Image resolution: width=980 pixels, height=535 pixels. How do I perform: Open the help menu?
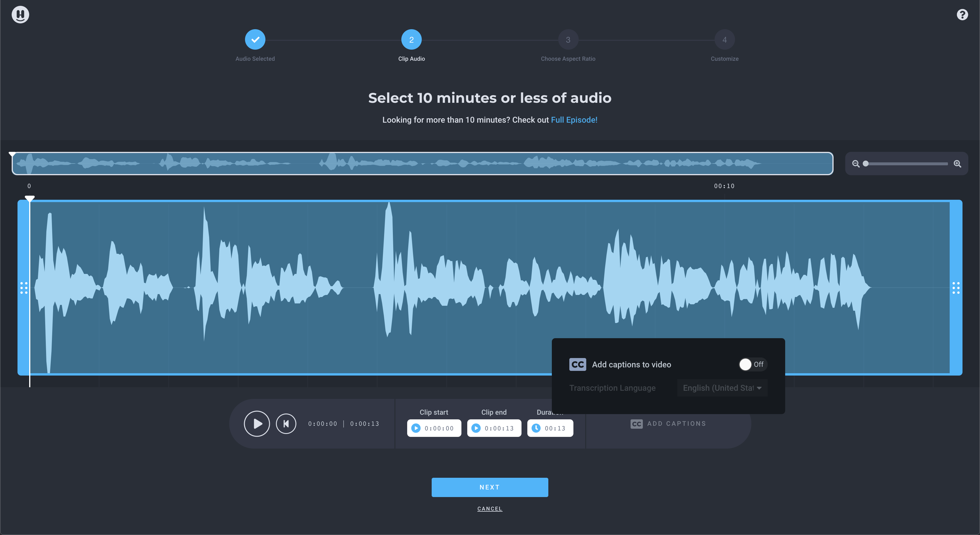tap(962, 15)
